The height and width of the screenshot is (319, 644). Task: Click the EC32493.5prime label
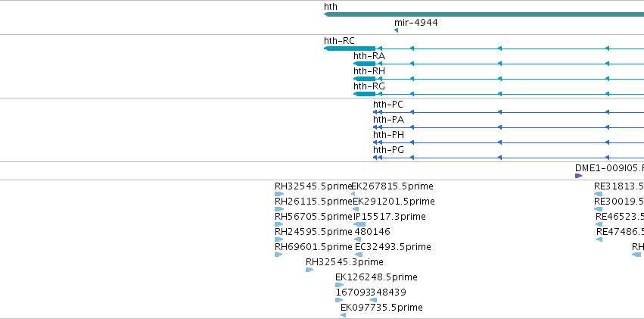pyautogui.click(x=393, y=248)
